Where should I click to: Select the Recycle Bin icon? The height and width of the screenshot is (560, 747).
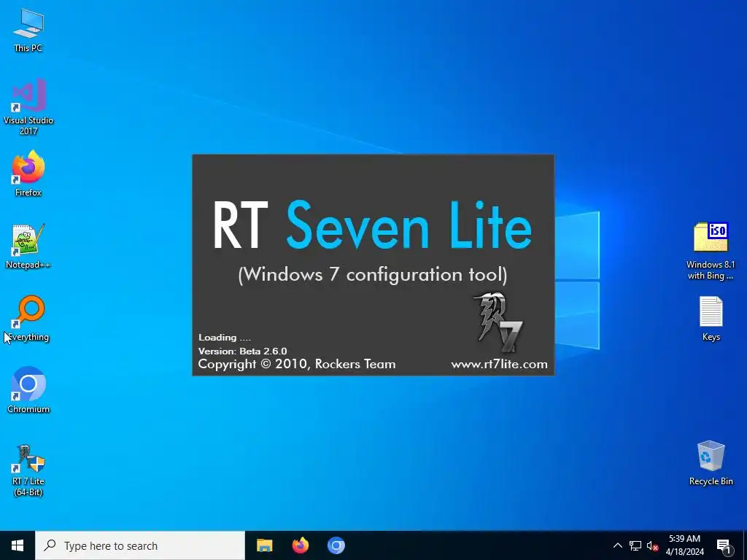[711, 463]
